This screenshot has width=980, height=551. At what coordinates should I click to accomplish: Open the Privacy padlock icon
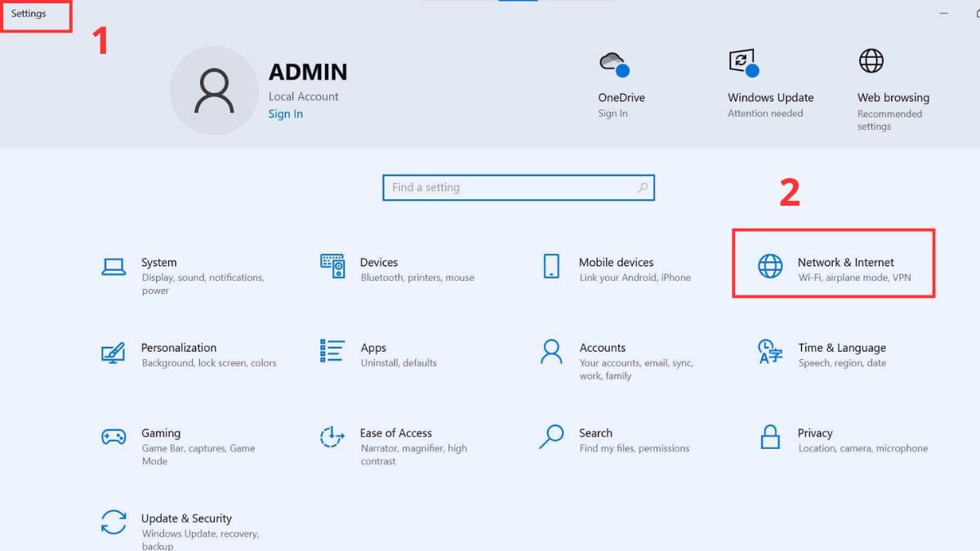[770, 437]
